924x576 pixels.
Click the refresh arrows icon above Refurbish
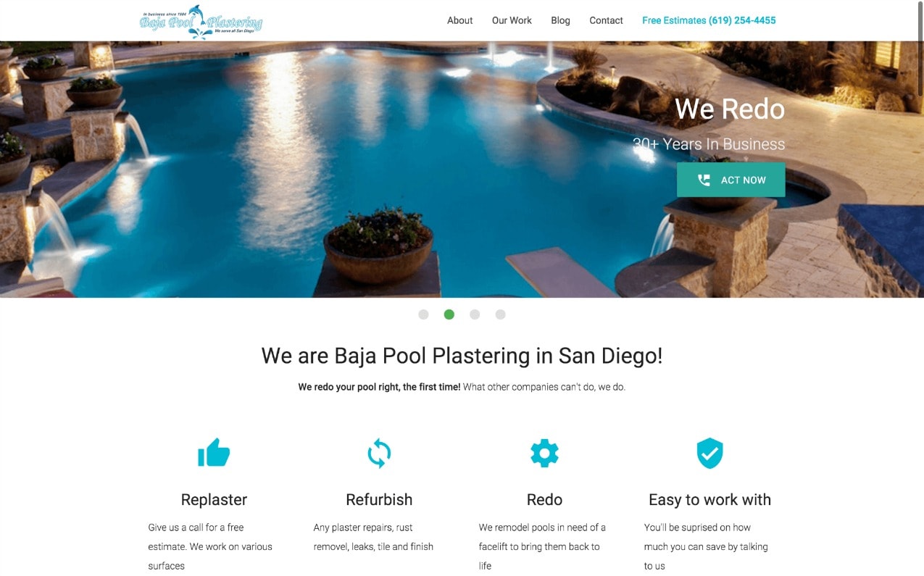tap(379, 454)
